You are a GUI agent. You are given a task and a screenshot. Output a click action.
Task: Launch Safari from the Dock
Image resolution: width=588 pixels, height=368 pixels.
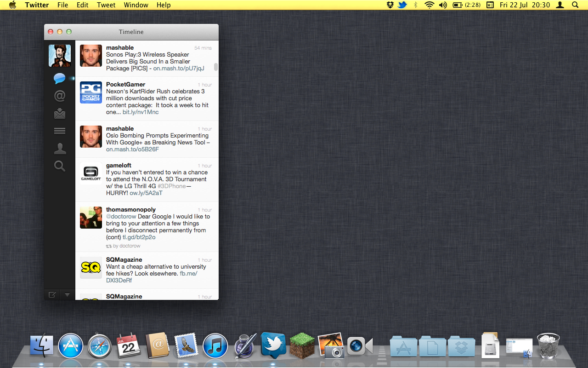pyautogui.click(x=100, y=346)
